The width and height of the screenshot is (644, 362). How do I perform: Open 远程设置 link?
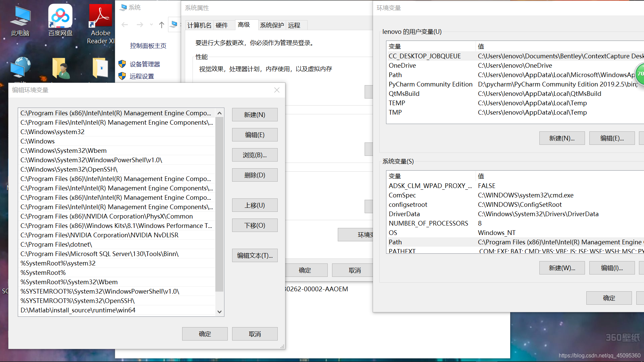(142, 76)
